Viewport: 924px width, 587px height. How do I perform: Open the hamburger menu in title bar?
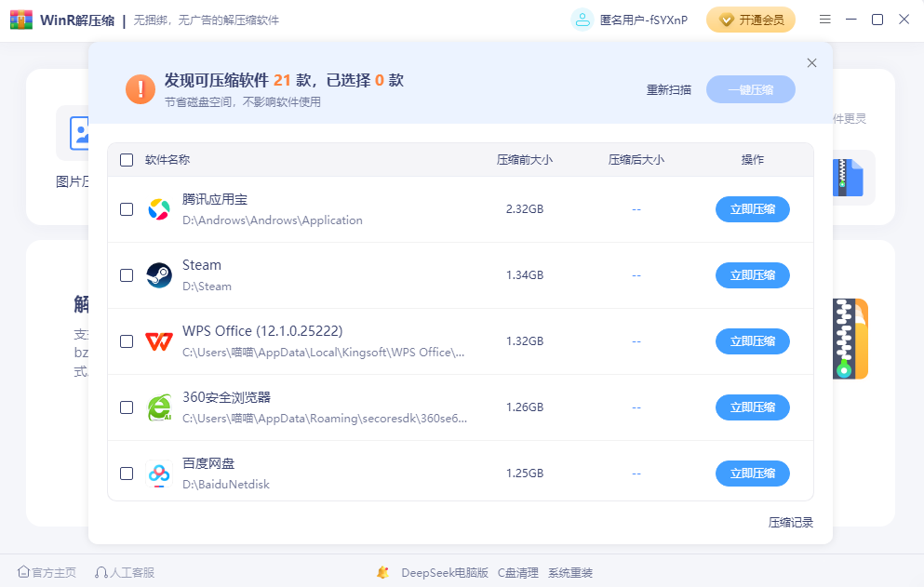tap(825, 20)
